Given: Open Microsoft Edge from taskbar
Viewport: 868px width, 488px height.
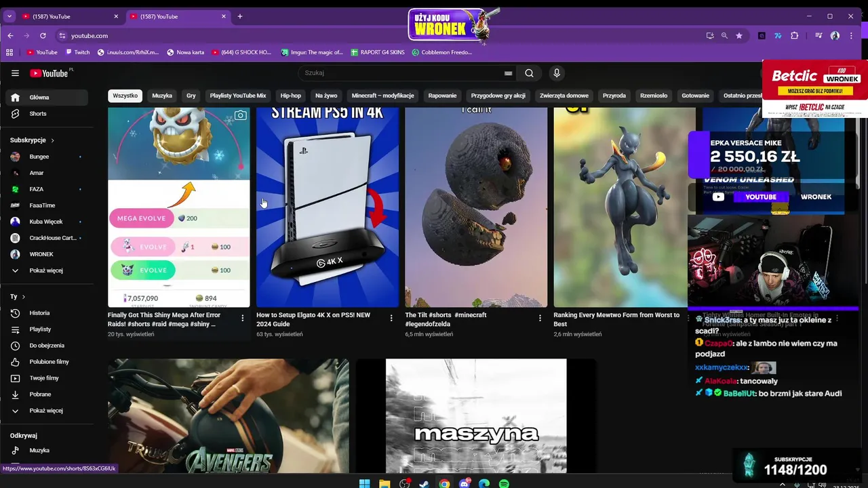Looking at the screenshot, I should pos(484,483).
